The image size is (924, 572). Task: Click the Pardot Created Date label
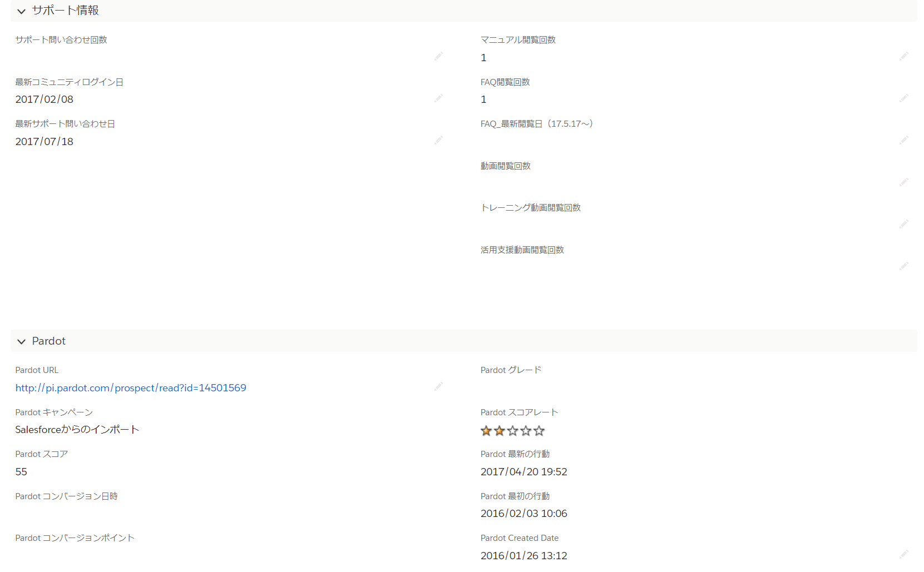tap(520, 538)
